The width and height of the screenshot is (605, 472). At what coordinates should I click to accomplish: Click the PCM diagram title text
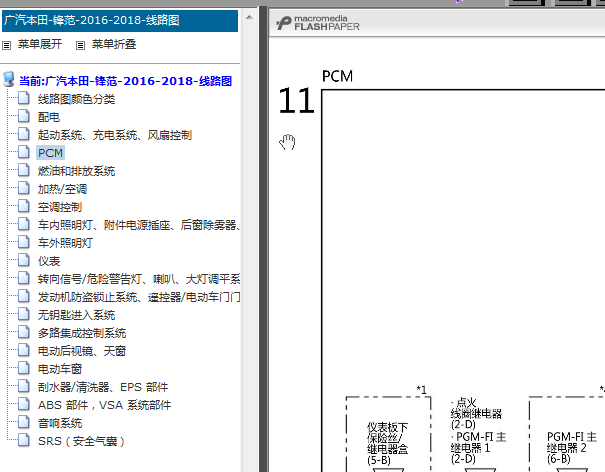[x=337, y=76]
